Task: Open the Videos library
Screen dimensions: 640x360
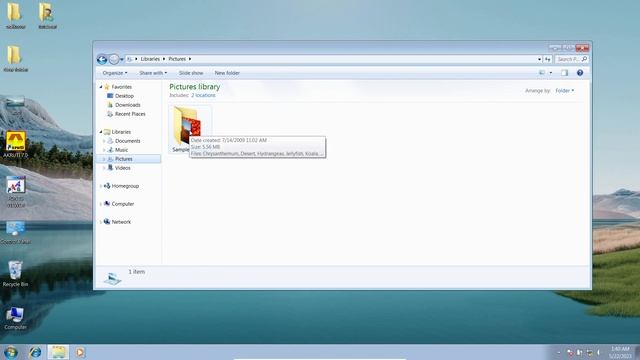Action: (122, 168)
